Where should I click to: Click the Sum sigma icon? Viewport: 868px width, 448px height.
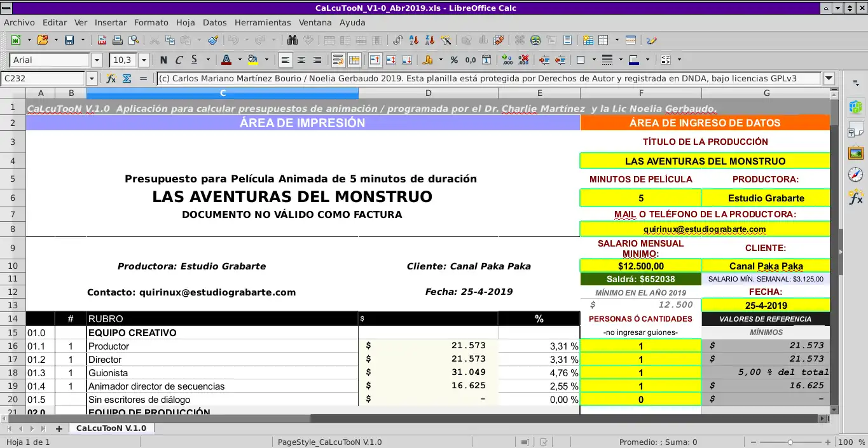(x=127, y=78)
